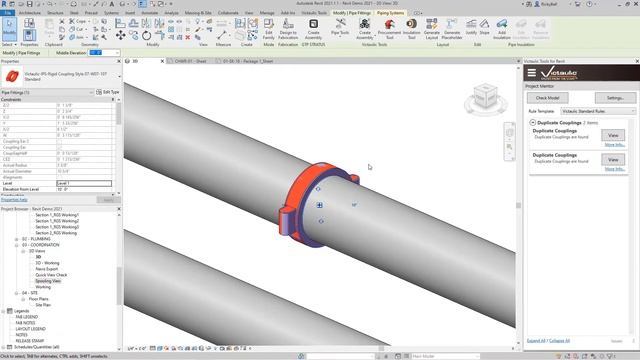
Task: Open the Architecture ribbon tab
Action: pos(30,13)
